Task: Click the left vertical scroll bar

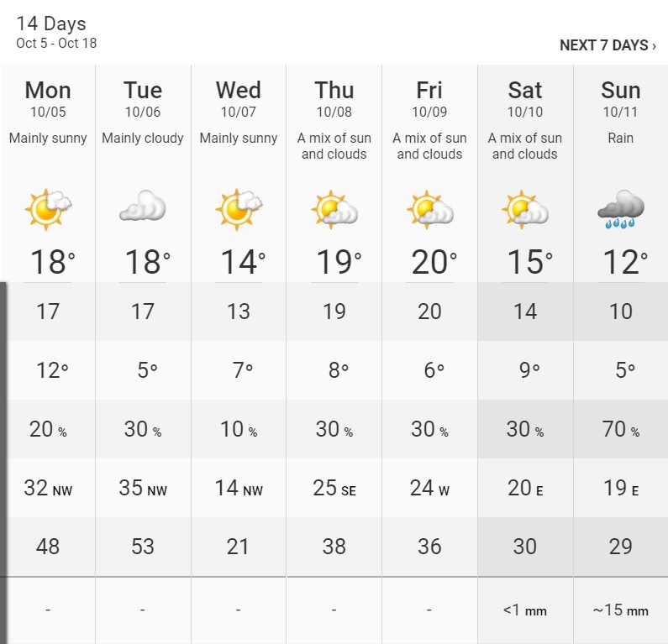Action: click(x=4, y=430)
